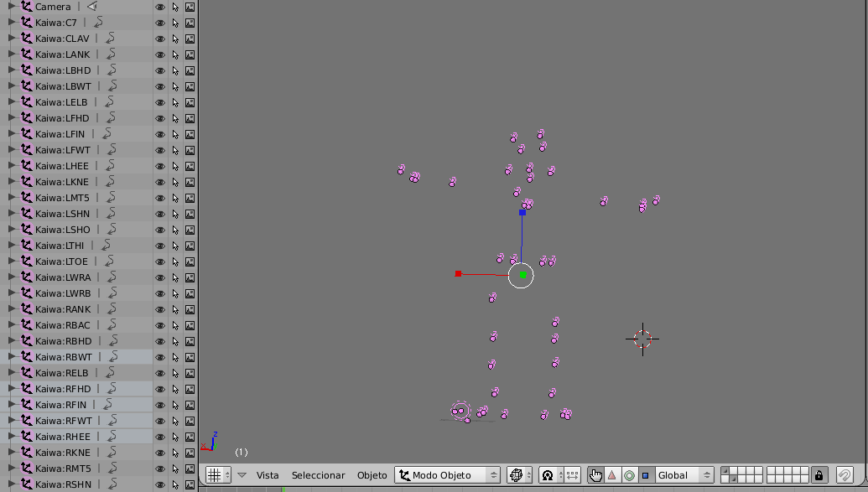Select the translate manipulator triangle icon
The height and width of the screenshot is (492, 868).
611,475
